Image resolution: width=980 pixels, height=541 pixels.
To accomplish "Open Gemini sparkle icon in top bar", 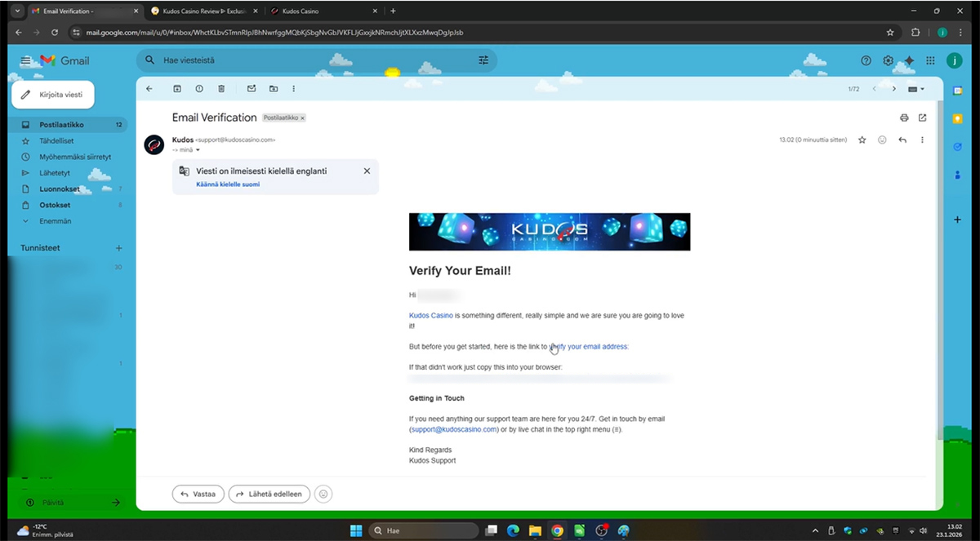I will pos(909,60).
